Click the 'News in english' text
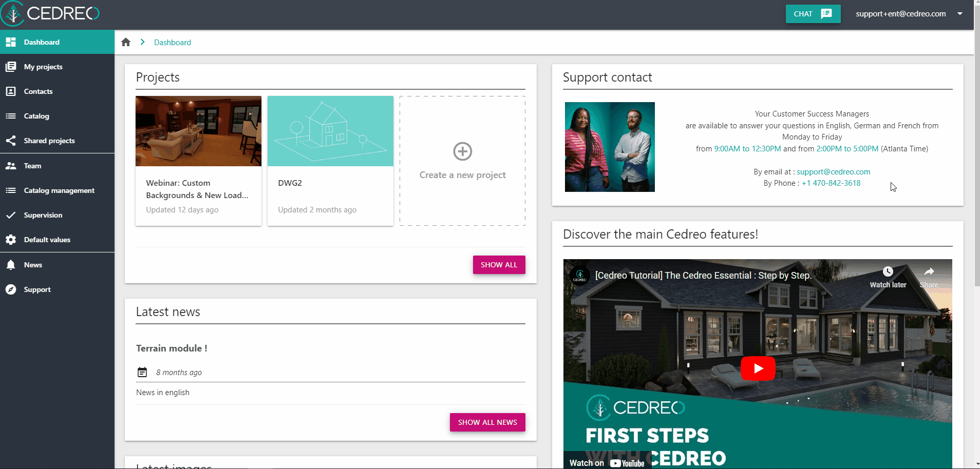Viewport: 980px width, 469px height. [163, 393]
